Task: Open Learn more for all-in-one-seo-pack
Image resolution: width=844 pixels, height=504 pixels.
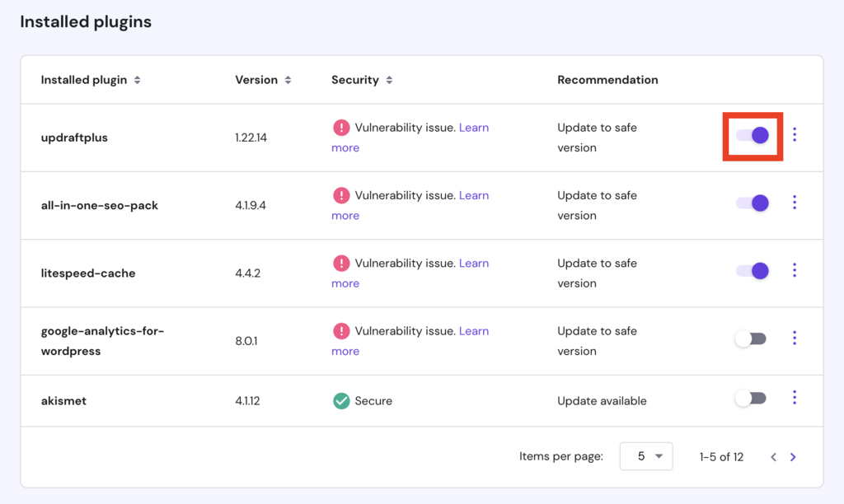Action: click(x=474, y=195)
